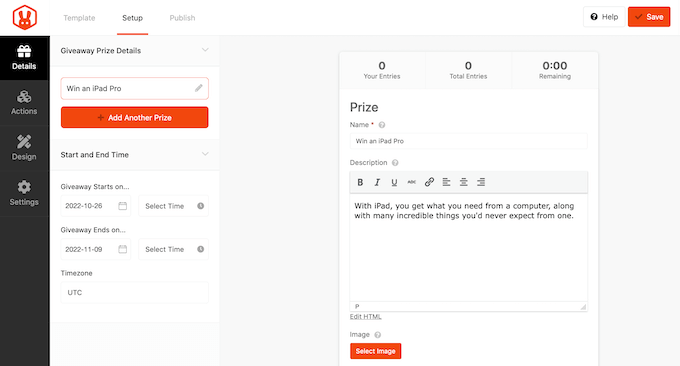
Task: Switch to the Publish tab
Action: pyautogui.click(x=182, y=18)
